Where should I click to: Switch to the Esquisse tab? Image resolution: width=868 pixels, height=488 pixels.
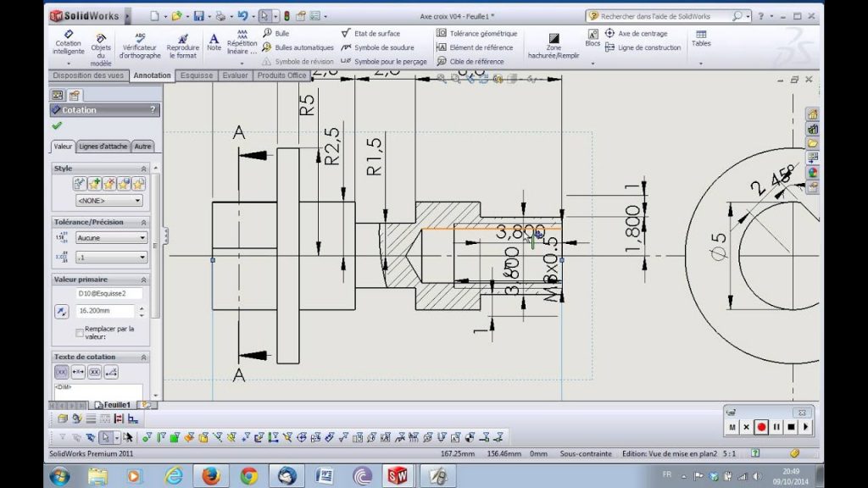(x=197, y=75)
